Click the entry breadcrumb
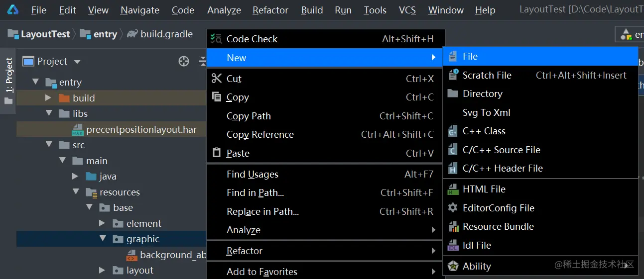 pos(105,34)
